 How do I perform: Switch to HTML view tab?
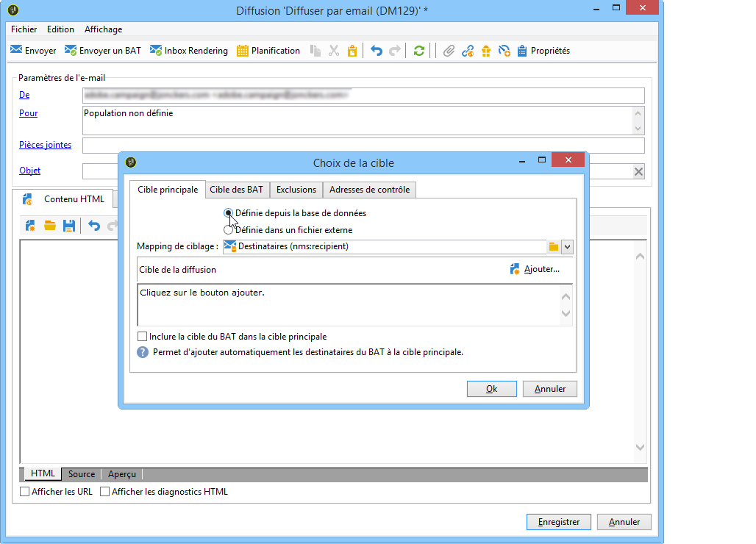[x=43, y=473]
